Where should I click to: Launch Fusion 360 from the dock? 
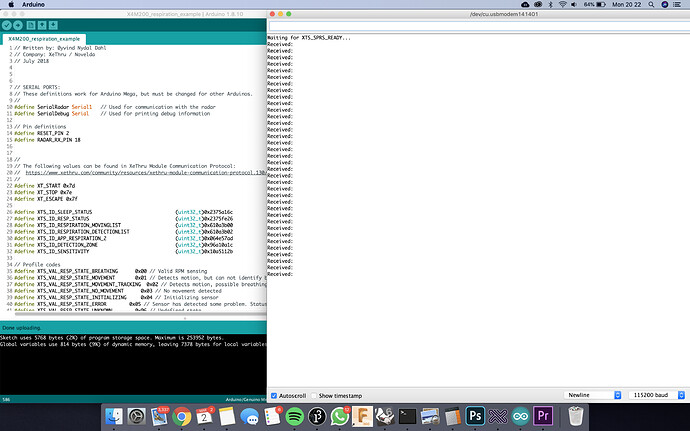[x=362, y=416]
